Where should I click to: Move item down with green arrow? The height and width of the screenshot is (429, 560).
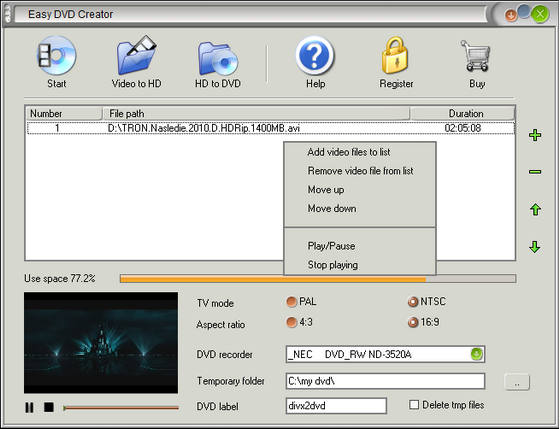[535, 246]
